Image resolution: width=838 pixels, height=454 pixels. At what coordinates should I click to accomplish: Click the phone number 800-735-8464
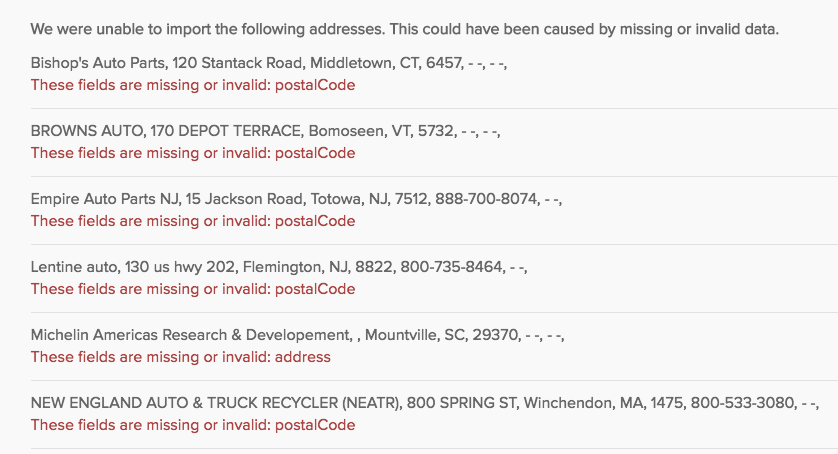(x=452, y=267)
